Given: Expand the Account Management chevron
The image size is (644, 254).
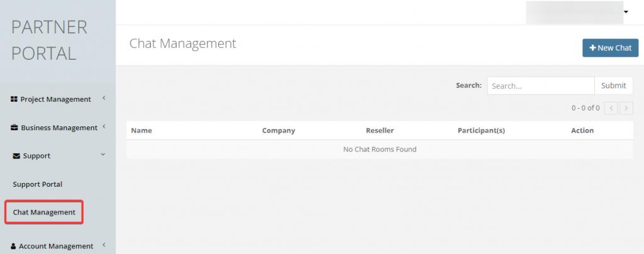Looking at the screenshot, I should tap(103, 245).
